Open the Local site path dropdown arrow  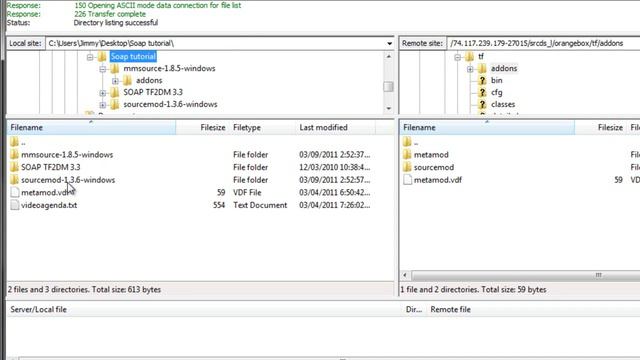click(x=389, y=43)
